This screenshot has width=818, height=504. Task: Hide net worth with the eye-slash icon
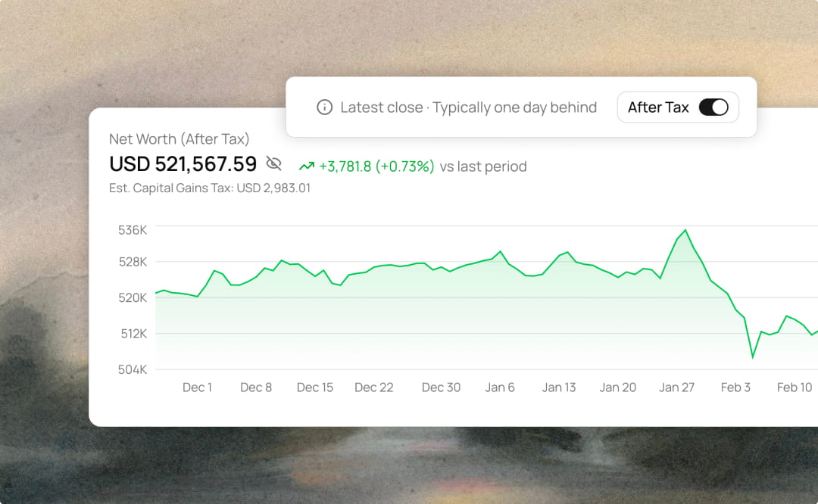click(x=274, y=163)
